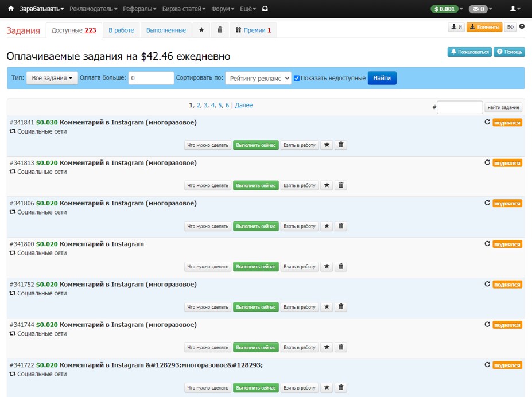
Task: Click the найти задание button
Action: tap(503, 107)
